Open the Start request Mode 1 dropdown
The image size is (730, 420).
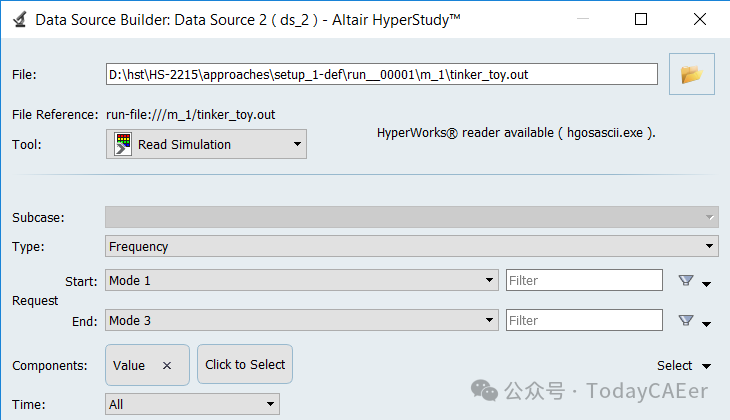click(302, 280)
